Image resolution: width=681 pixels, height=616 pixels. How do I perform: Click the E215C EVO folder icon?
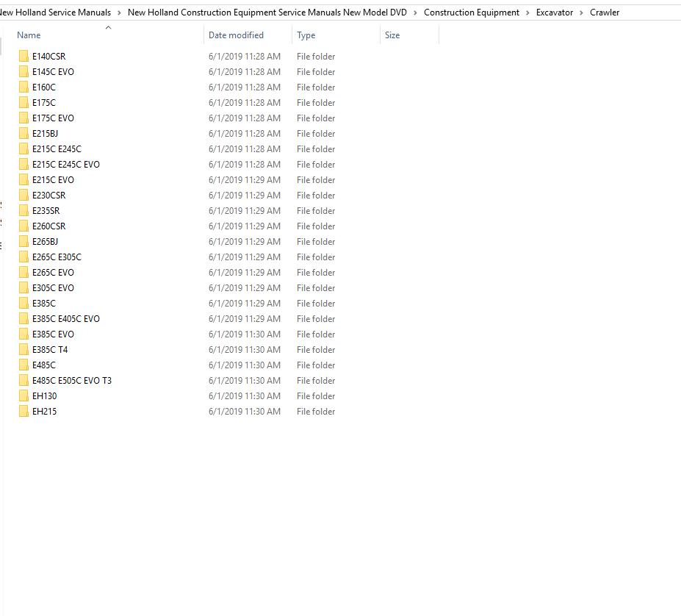point(24,179)
